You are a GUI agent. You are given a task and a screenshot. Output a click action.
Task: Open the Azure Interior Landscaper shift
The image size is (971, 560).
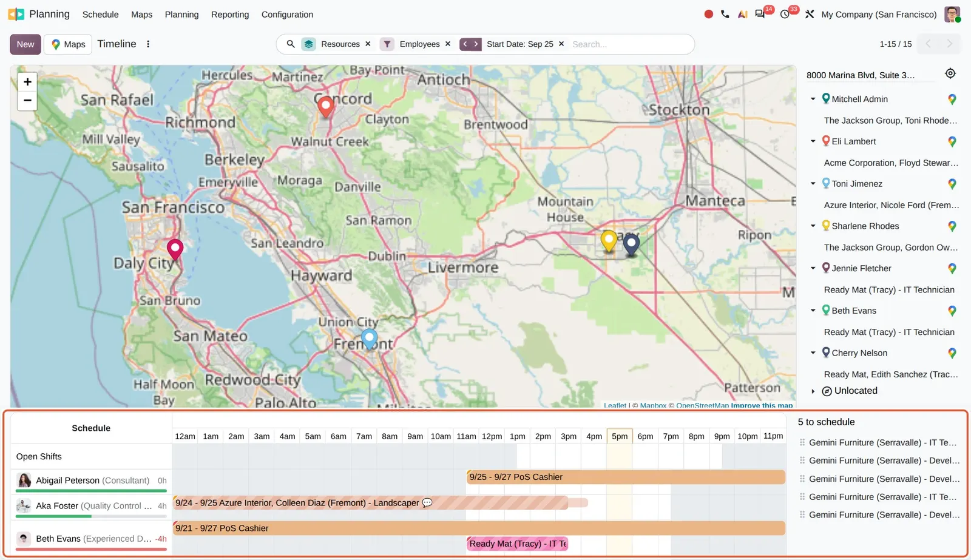tap(370, 502)
